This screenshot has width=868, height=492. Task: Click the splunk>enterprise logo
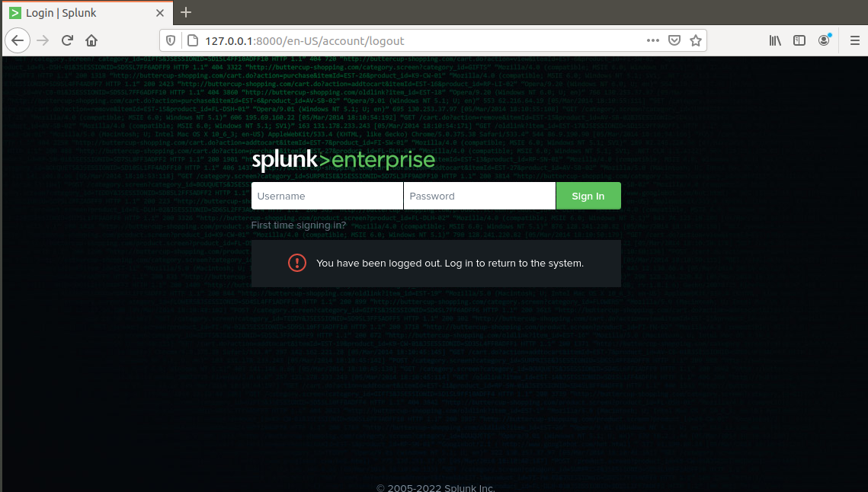(343, 160)
